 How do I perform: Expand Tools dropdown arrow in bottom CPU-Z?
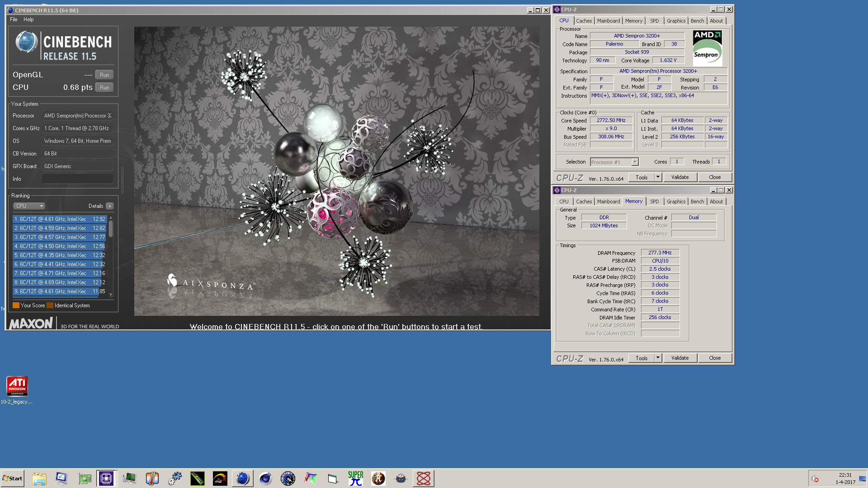[x=658, y=358]
